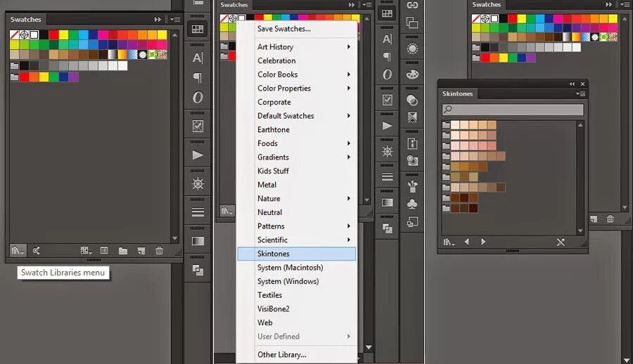Open Symbols club icon in right dock column

412,204
